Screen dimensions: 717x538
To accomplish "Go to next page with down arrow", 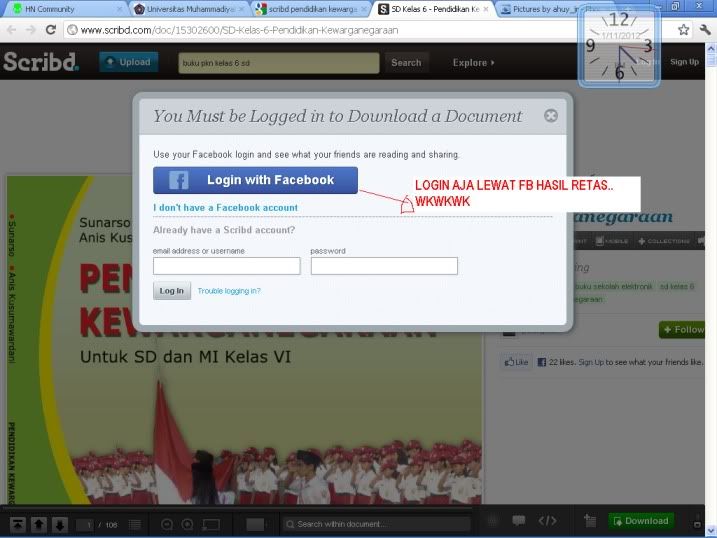I will click(60, 525).
